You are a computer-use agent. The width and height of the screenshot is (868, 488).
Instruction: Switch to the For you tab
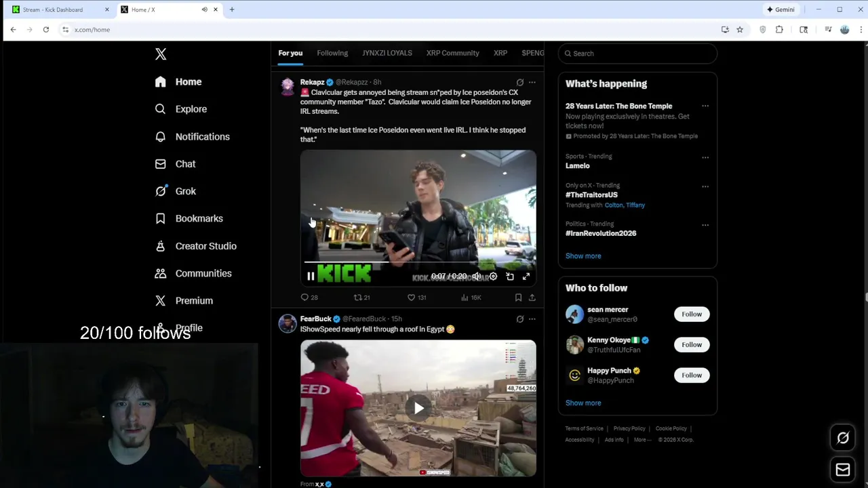point(290,53)
